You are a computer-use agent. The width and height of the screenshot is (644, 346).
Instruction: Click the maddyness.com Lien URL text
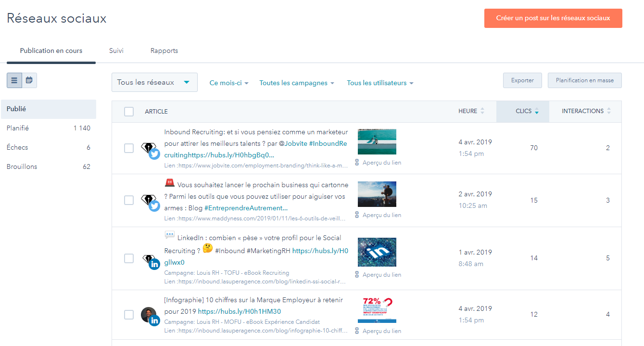(x=255, y=218)
